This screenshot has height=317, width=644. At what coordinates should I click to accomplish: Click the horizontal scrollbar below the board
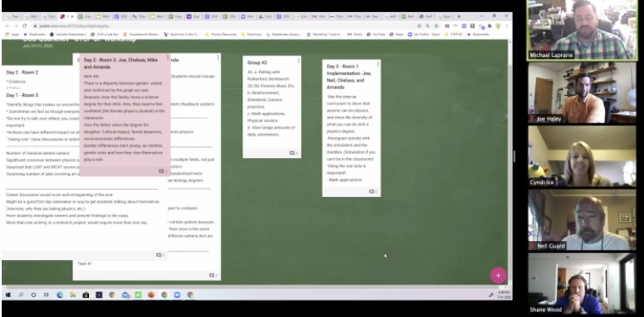tap(255, 286)
